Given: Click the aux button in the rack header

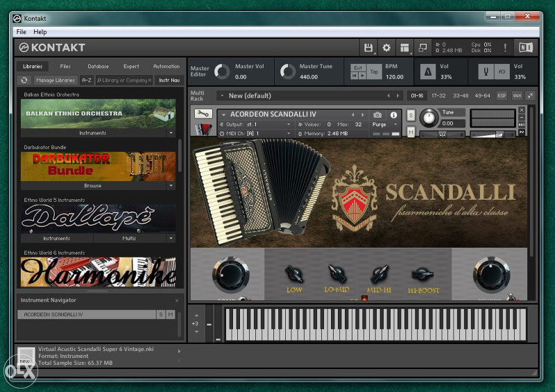Looking at the screenshot, I should click(517, 96).
